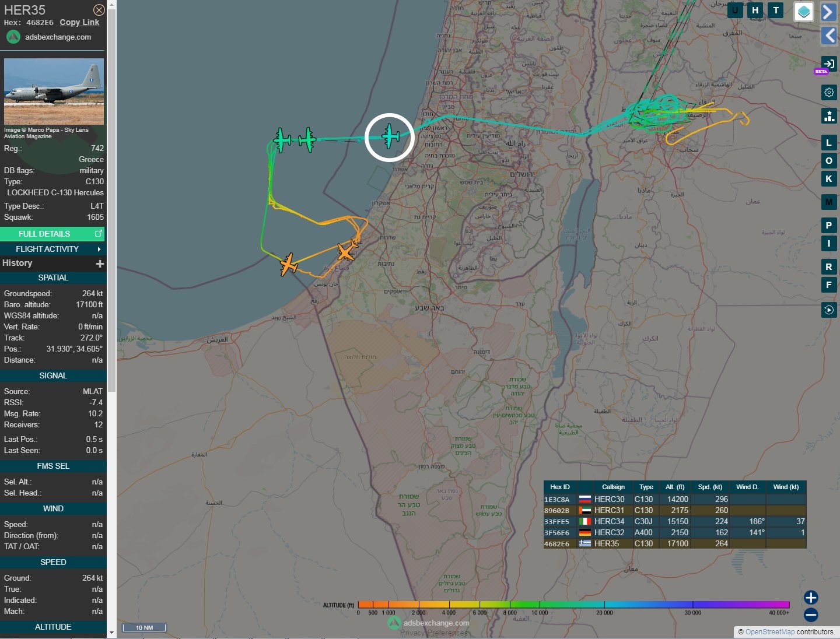This screenshot has height=639, width=840.
Task: Expand the Flight Activity menu
Action: point(52,249)
